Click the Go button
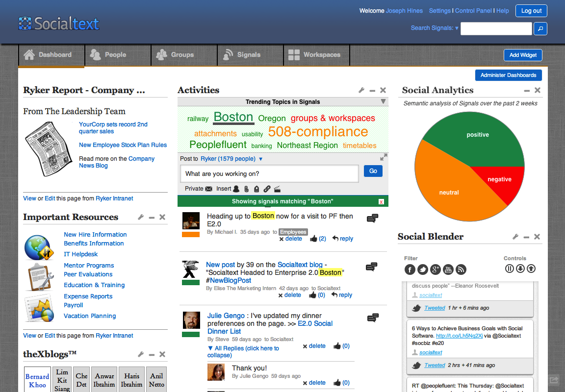 click(373, 171)
